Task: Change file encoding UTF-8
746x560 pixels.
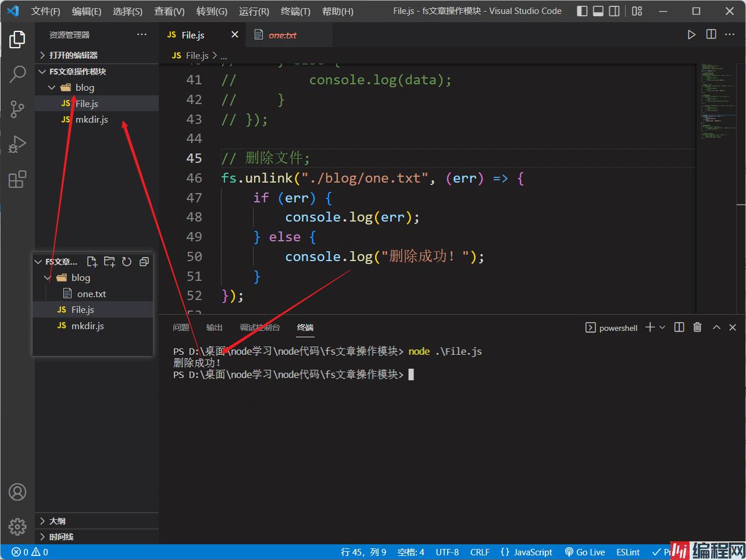Action: [447, 552]
